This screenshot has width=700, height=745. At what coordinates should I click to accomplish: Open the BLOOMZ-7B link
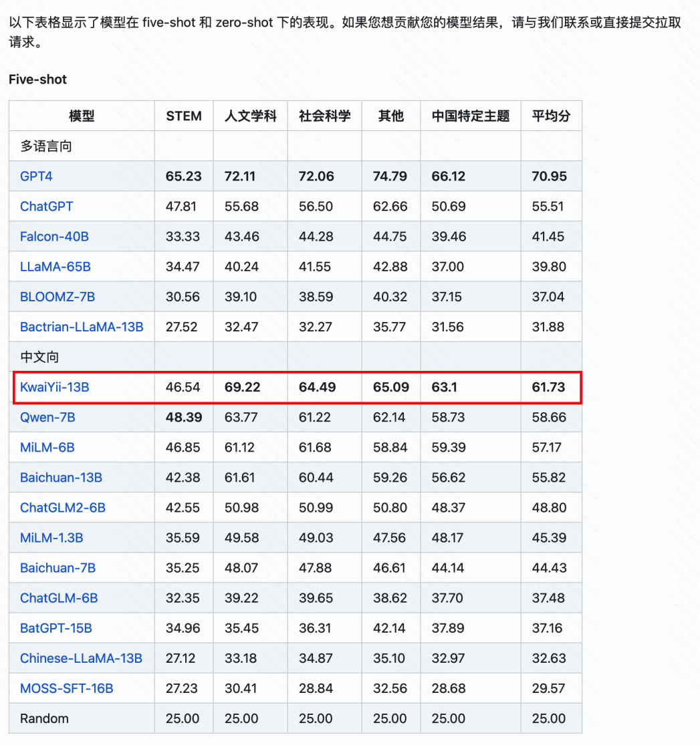[x=57, y=297]
